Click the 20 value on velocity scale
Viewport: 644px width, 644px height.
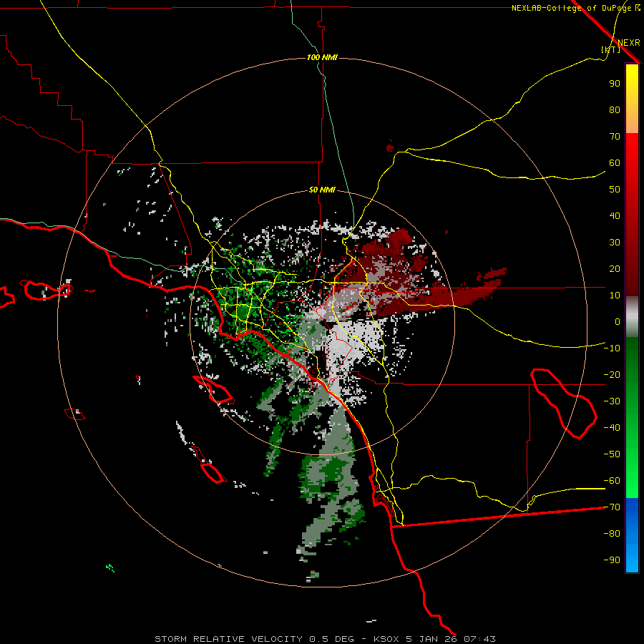pyautogui.click(x=615, y=268)
